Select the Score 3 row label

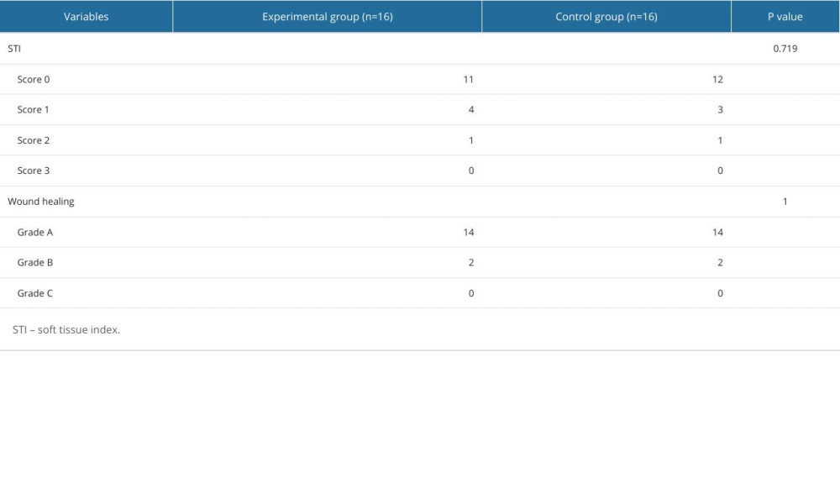pos(34,171)
